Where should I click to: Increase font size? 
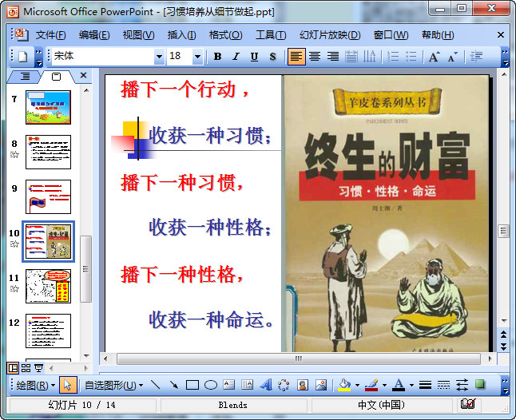coord(434,57)
